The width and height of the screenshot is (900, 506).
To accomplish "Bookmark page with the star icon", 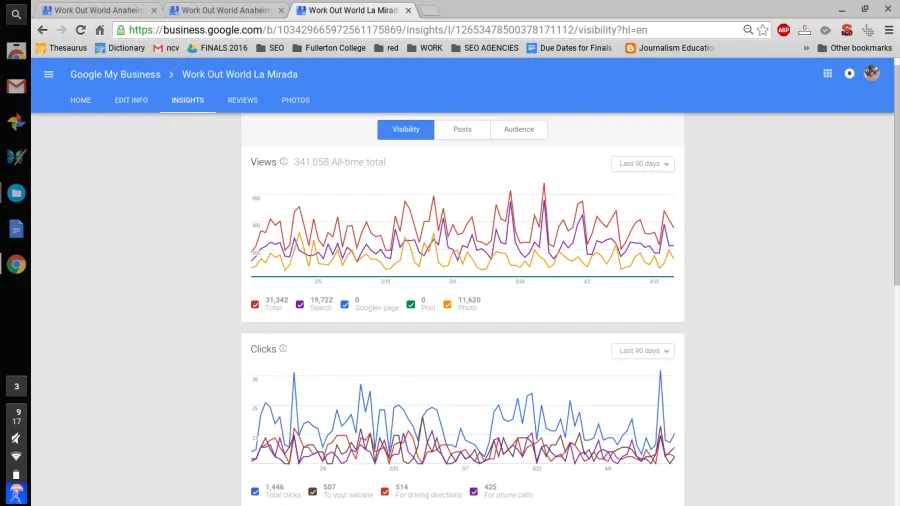I will pos(763,30).
